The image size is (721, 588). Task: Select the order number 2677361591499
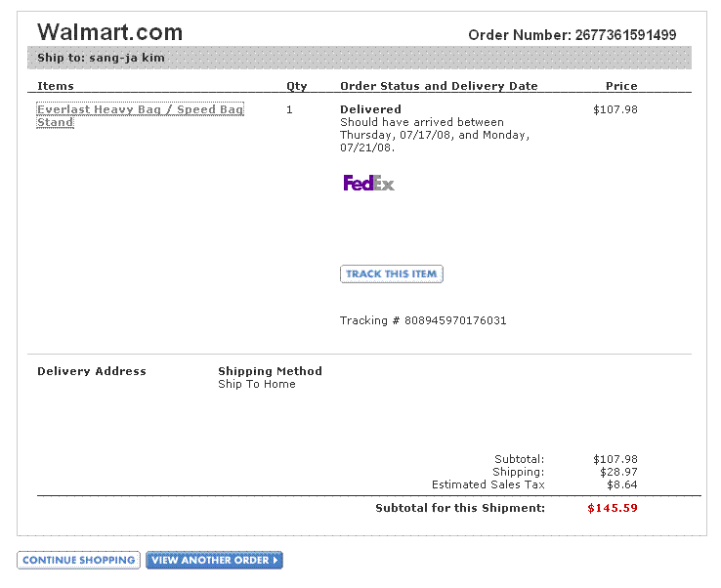(x=625, y=35)
